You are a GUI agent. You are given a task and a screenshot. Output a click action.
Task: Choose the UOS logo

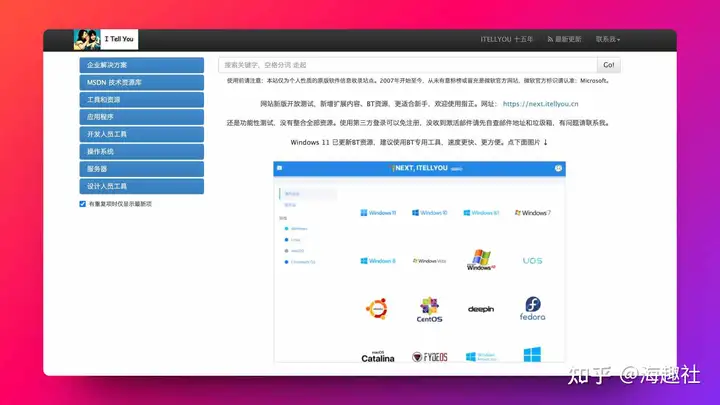[x=532, y=261]
